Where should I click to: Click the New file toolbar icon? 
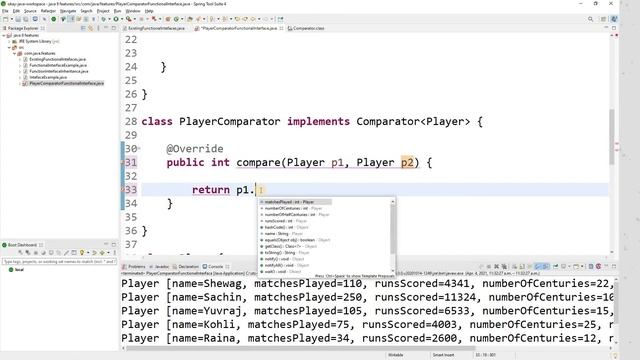coord(6,19)
